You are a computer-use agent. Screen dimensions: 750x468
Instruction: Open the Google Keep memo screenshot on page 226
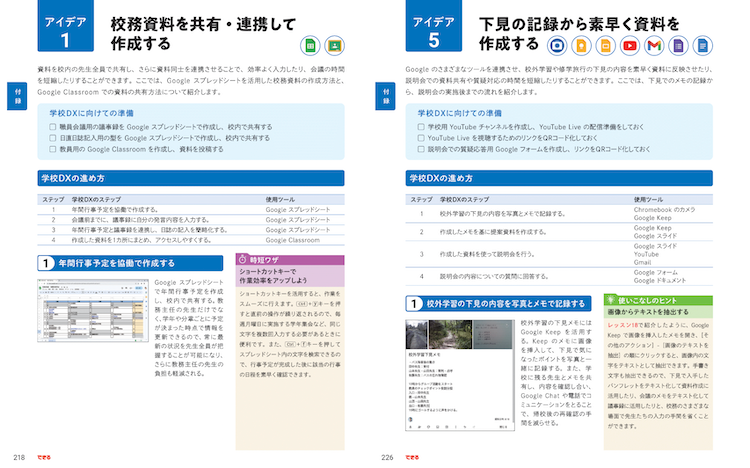460,375
